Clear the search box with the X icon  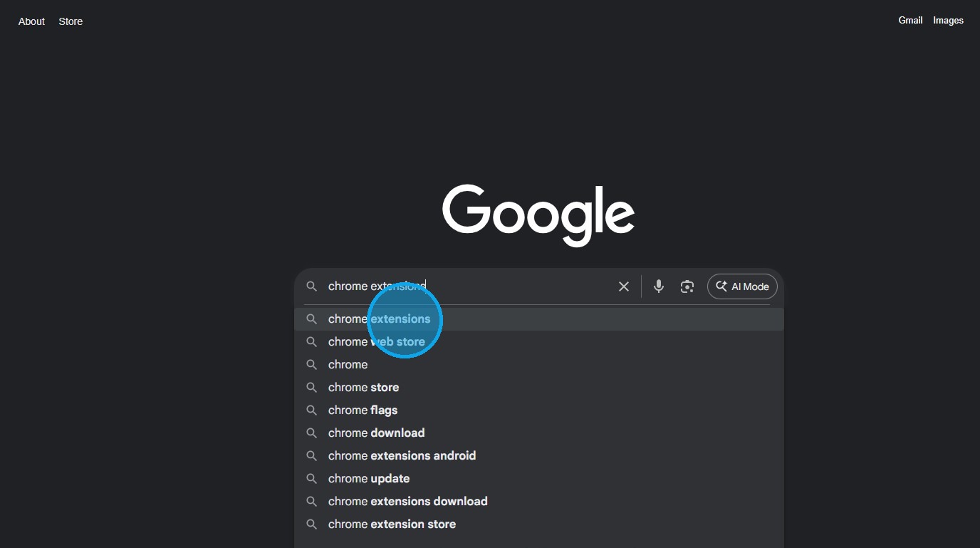[624, 286]
